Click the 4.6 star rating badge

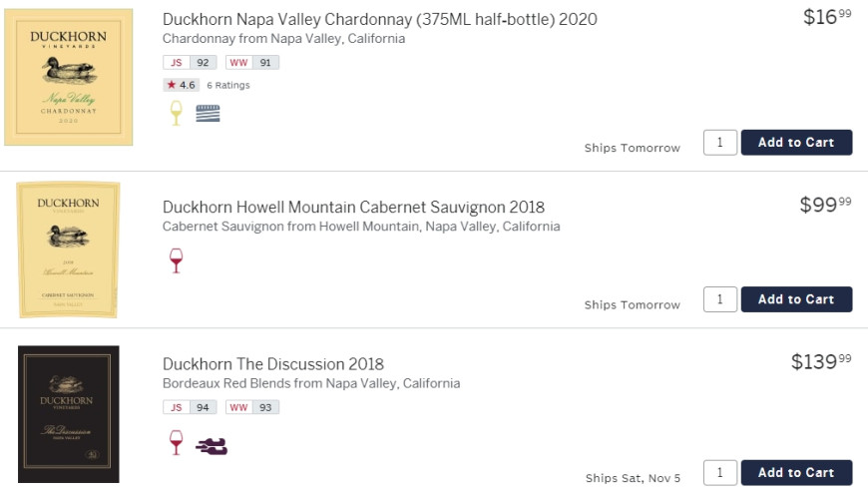181,85
